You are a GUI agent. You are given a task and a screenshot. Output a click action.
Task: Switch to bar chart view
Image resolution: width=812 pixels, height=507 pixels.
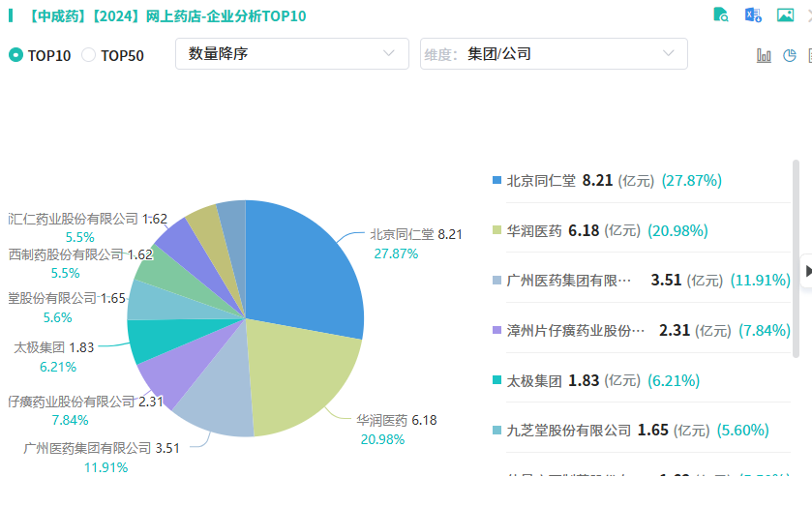pyautogui.click(x=764, y=55)
